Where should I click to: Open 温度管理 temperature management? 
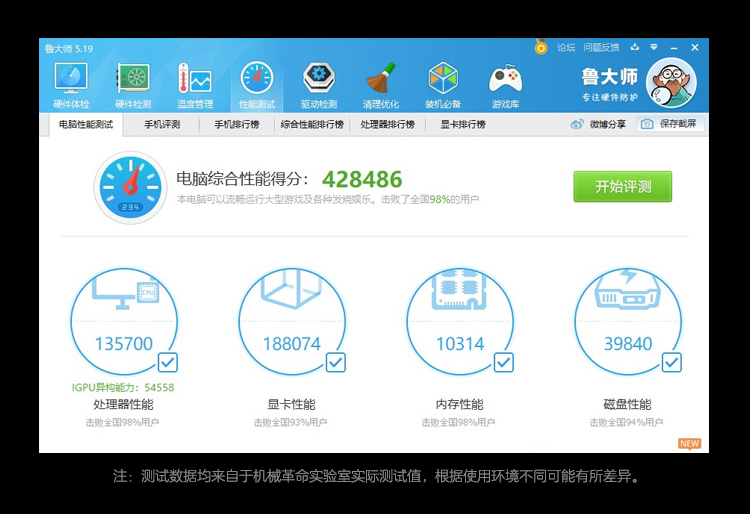[195, 86]
